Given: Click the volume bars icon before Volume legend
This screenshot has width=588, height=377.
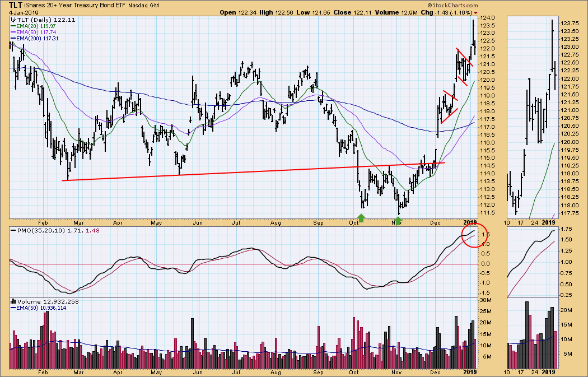Looking at the screenshot, I should point(13,301).
